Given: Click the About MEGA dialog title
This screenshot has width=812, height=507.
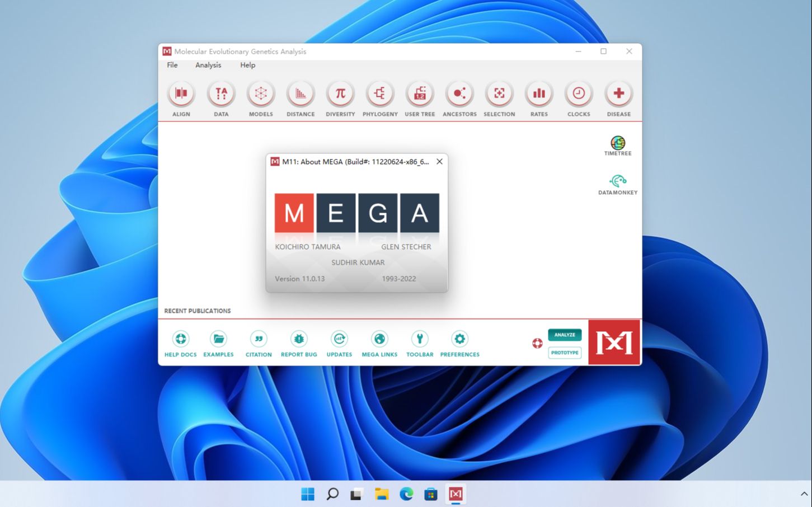Looking at the screenshot, I should click(355, 162).
